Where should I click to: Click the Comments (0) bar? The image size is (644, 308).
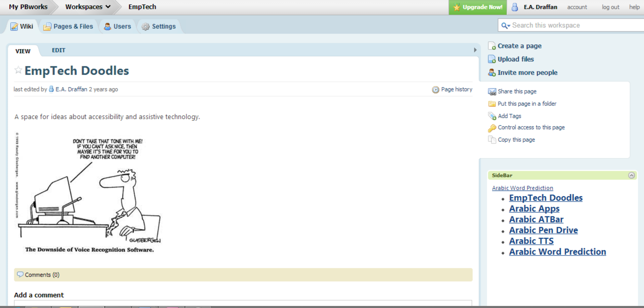click(x=243, y=275)
